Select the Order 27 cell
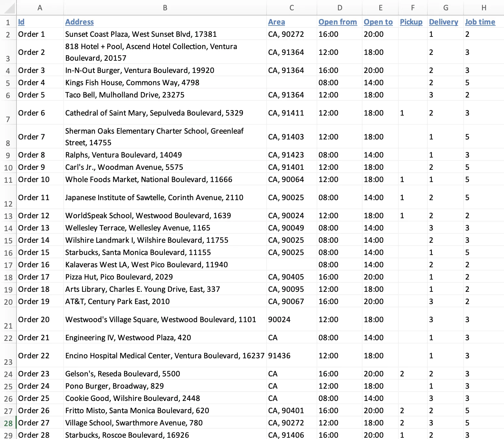 tap(40, 423)
